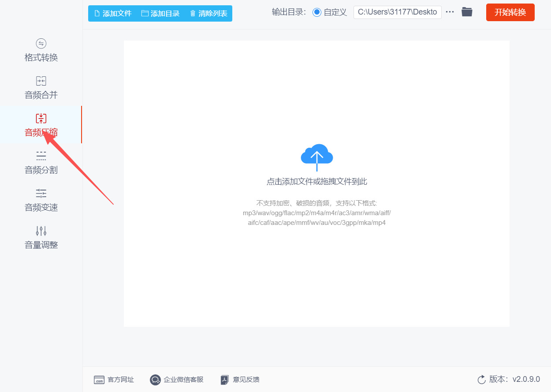Screen dimensions: 551x392
Task: Open the 音频分割 audio split section
Action: [x=41, y=162]
